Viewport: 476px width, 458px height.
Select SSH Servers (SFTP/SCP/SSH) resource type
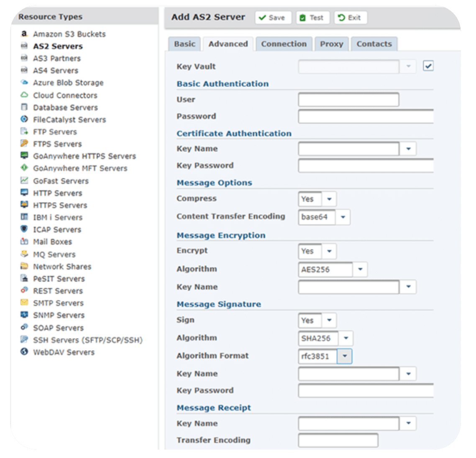pyautogui.click(x=87, y=340)
